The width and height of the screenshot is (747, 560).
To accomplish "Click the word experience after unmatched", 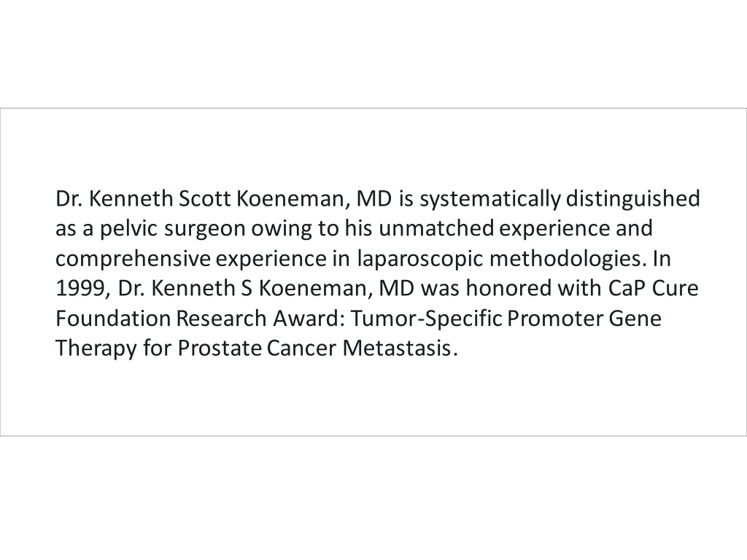I will [555, 230].
